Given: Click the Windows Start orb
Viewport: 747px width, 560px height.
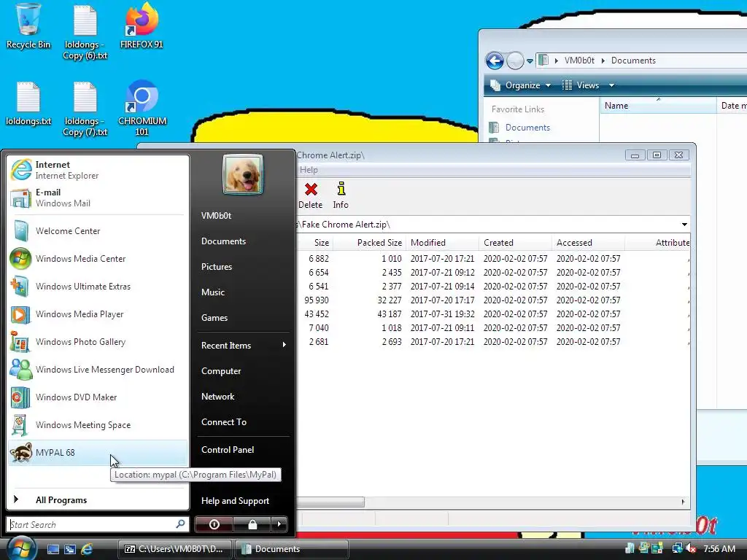Looking at the screenshot, I should pyautogui.click(x=22, y=548).
